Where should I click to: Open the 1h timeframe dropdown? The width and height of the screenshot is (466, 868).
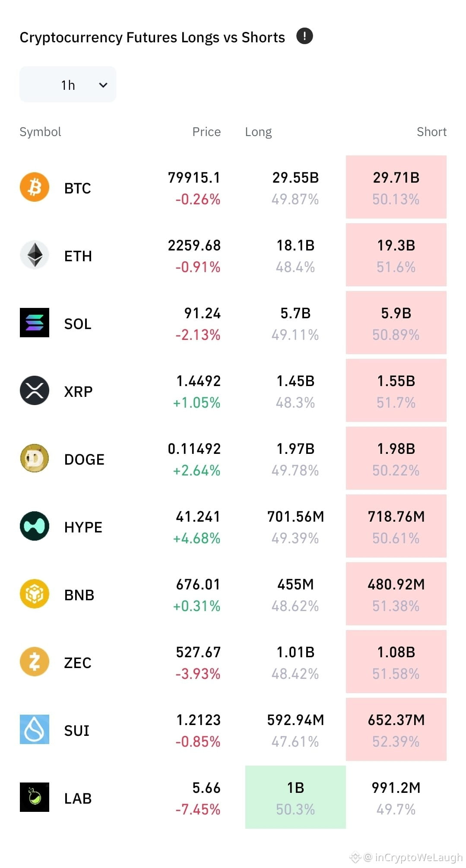point(68,85)
